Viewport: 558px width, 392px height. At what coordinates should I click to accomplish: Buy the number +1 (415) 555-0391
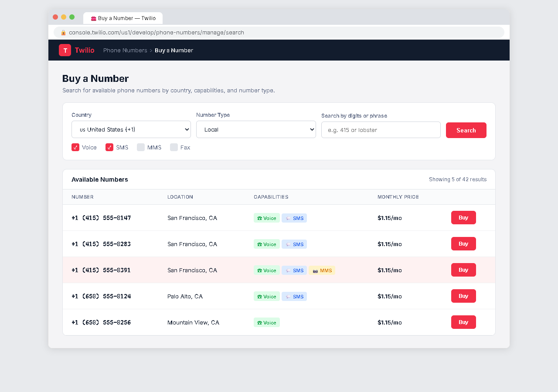coord(463,270)
